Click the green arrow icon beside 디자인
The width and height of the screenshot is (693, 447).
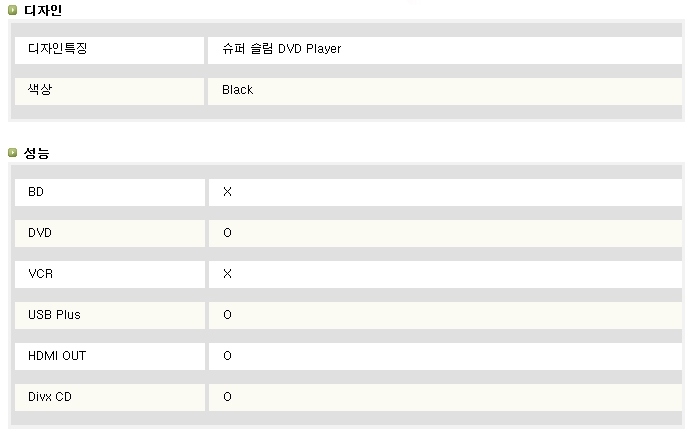coord(12,10)
